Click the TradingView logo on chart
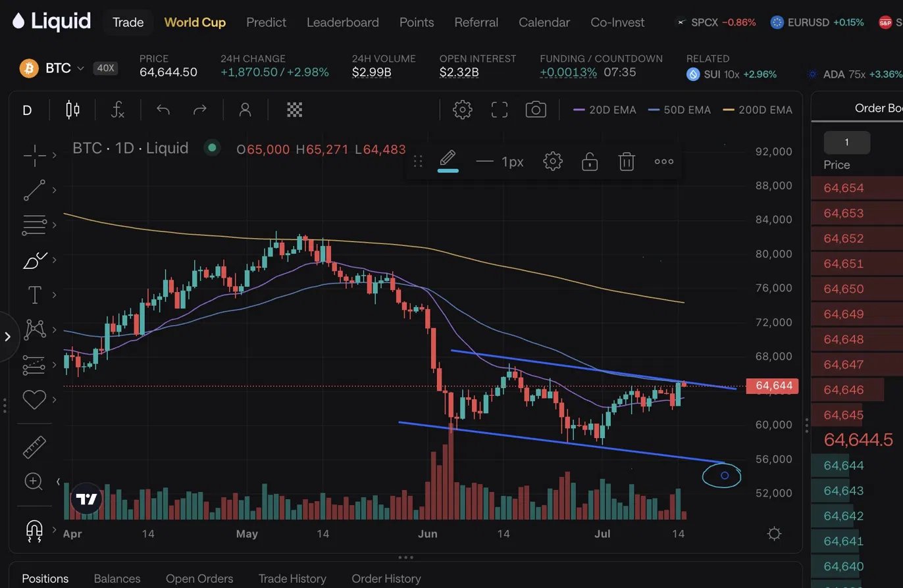This screenshot has height=588, width=903. coord(86,500)
